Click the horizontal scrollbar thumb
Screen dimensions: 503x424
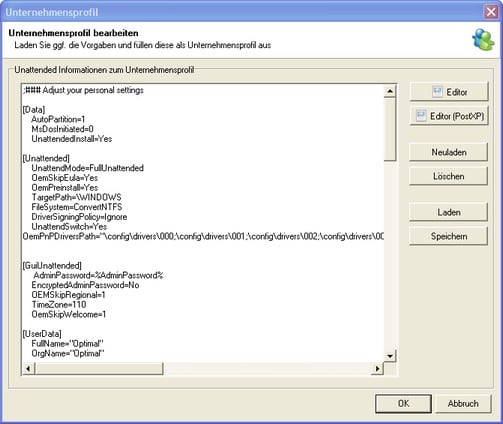99,368
